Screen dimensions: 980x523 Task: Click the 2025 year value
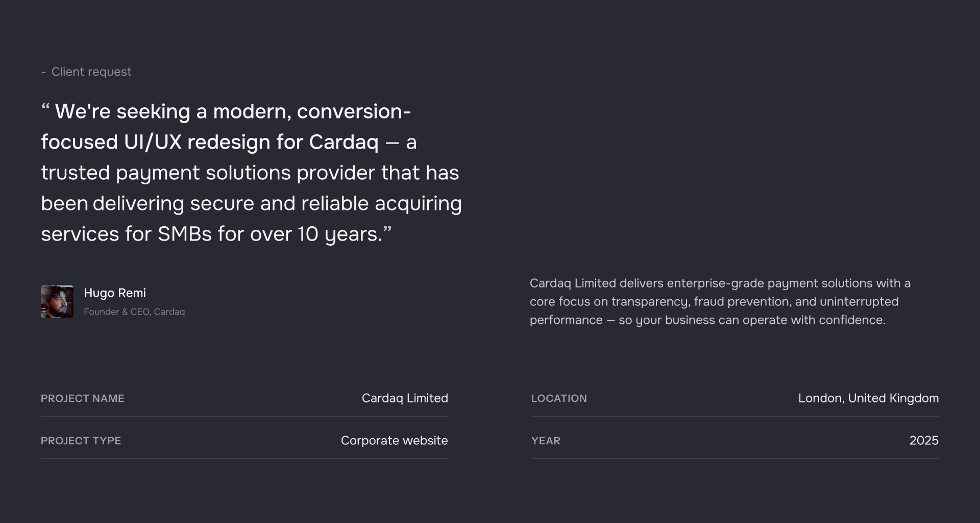point(924,440)
